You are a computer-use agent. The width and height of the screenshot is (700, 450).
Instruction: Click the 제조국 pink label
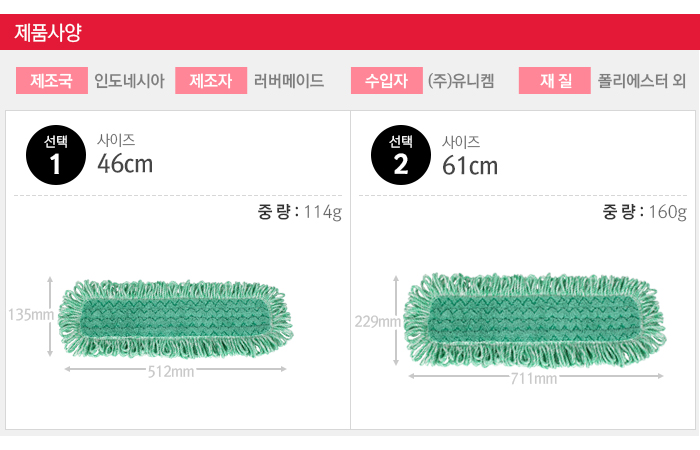52,80
